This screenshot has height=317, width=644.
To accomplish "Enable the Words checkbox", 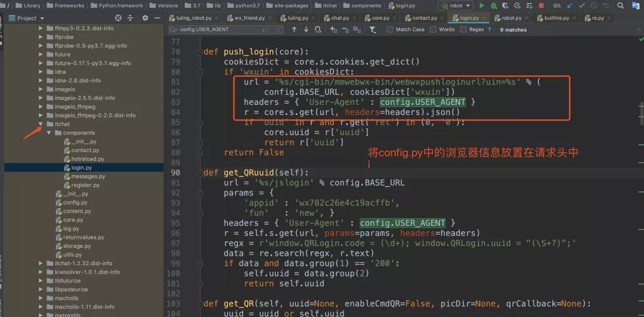I will pos(433,30).
